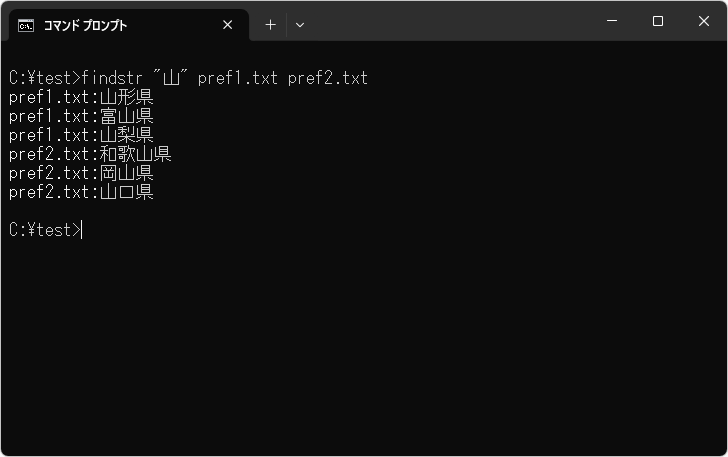The image size is (728, 457).
Task: Click pref1.txt argument in the findstr command
Action: (x=238, y=78)
